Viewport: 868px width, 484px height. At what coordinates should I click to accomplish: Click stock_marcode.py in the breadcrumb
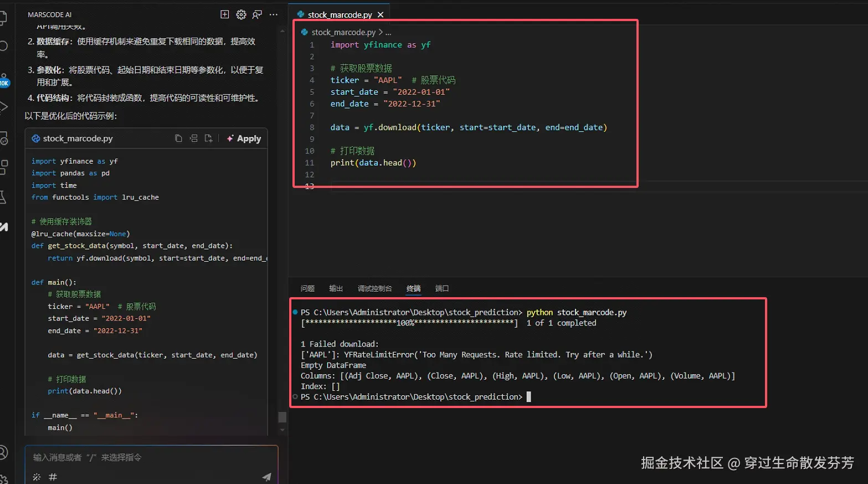pos(343,32)
